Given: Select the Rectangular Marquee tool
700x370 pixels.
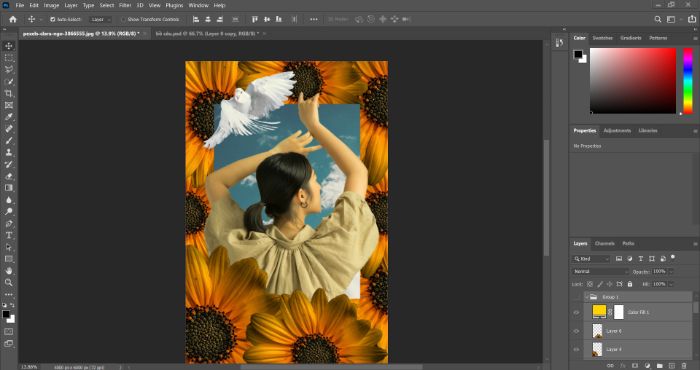Looking at the screenshot, I should click(x=8, y=58).
